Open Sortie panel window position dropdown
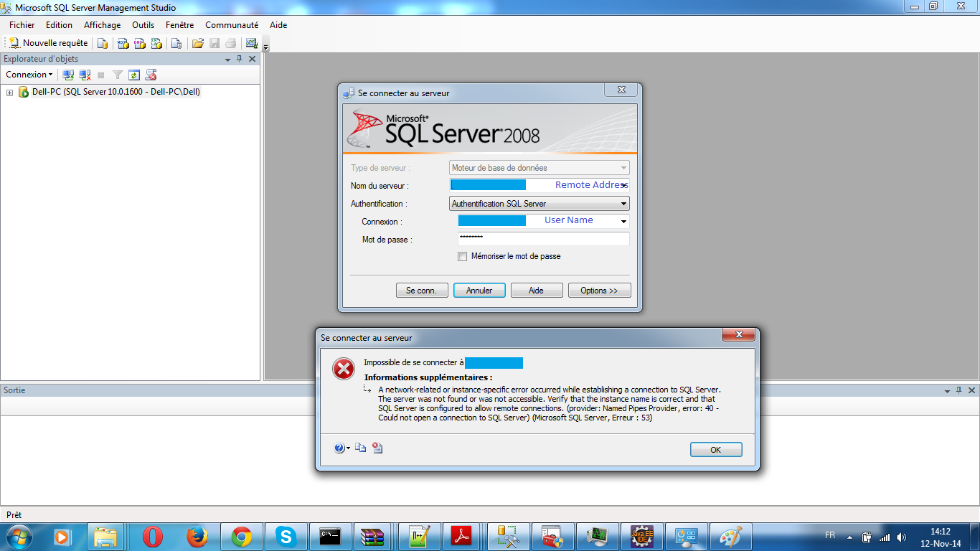 pos(946,391)
